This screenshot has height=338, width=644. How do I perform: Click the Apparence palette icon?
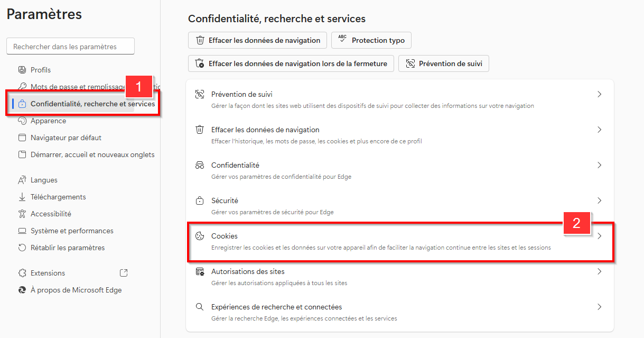(22, 121)
